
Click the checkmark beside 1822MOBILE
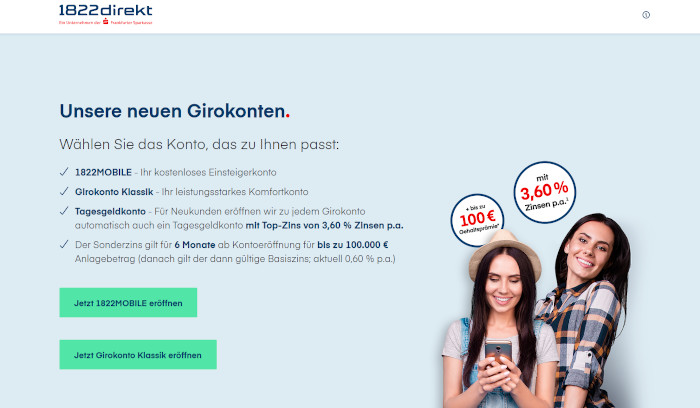pos(64,172)
